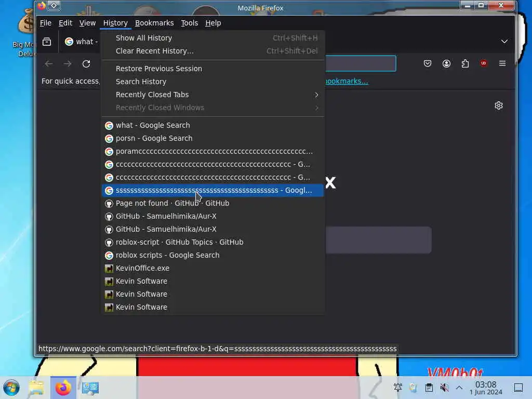Expand Recently Closed Tabs submenu

click(x=212, y=95)
